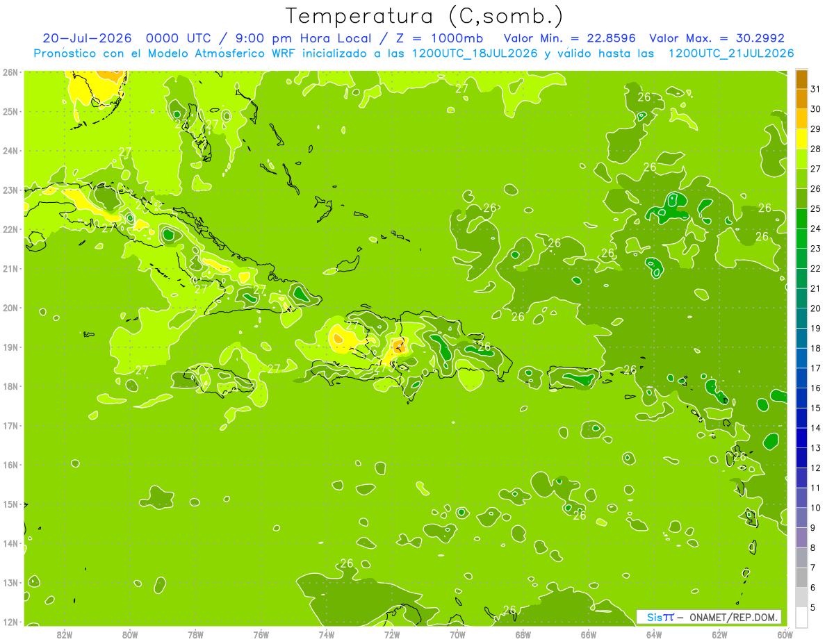Screen dimensions: 834x644
Task: Click the "82W" longitude axis label
Action: click(x=65, y=634)
